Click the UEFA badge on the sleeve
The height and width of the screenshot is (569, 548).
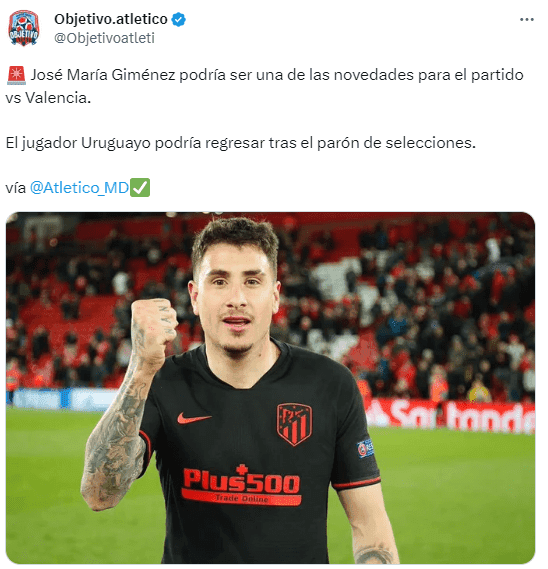365,448
